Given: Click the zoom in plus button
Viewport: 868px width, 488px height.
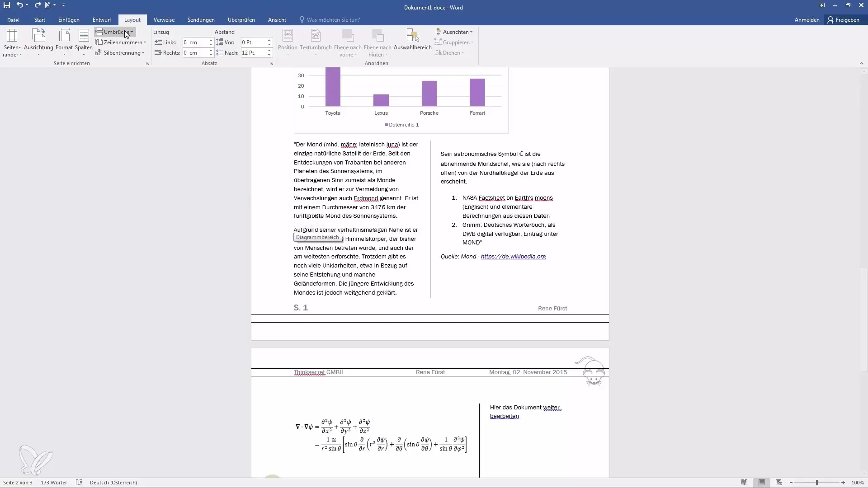Looking at the screenshot, I should (843, 483).
